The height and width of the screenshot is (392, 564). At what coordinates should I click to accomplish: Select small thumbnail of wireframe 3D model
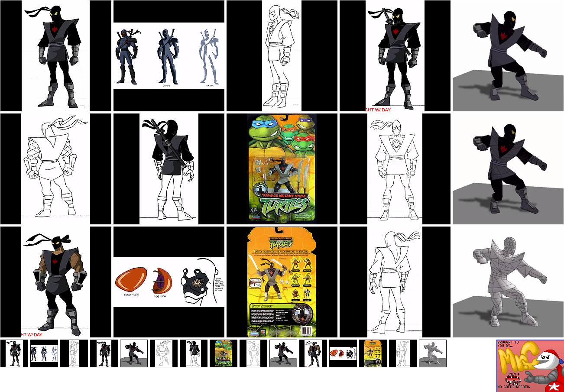pos(433,353)
